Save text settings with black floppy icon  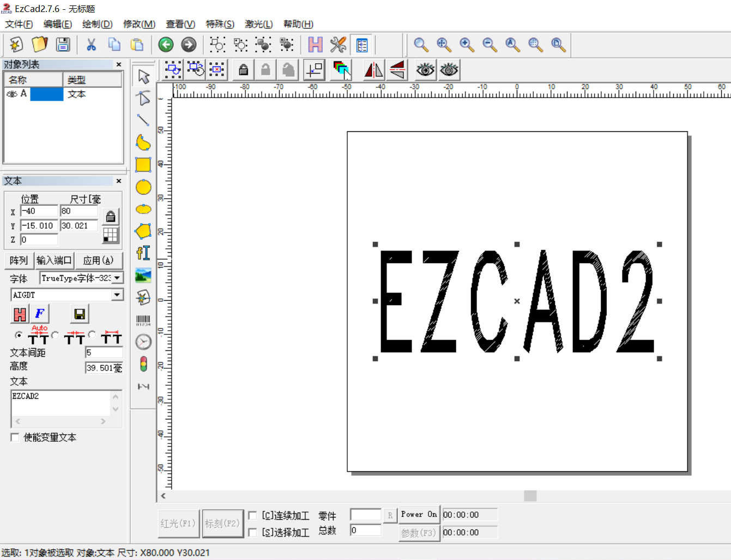(80, 314)
